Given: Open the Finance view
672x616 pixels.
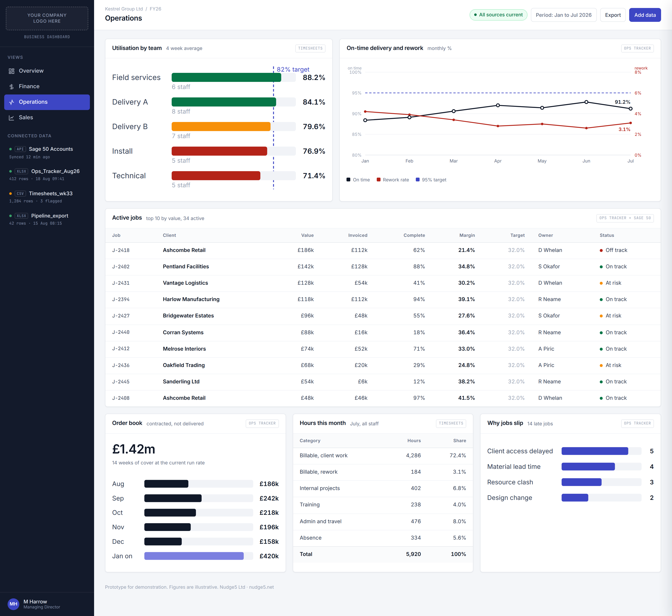Looking at the screenshot, I should (x=47, y=86).
